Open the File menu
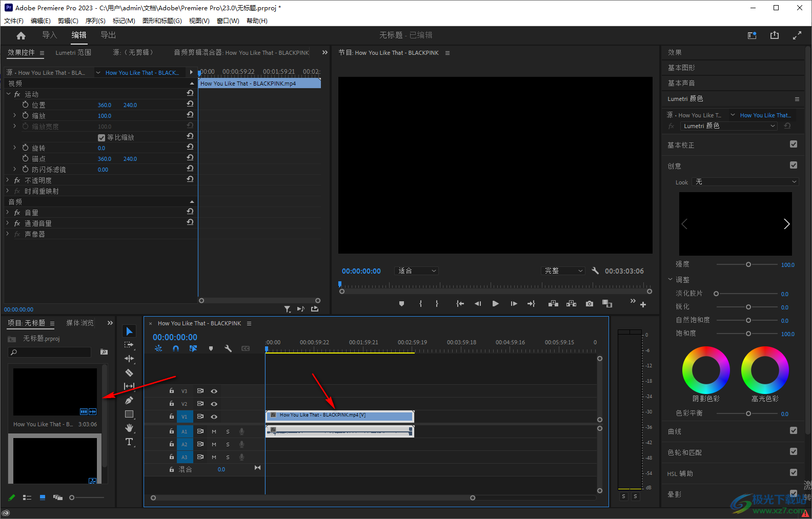The image size is (812, 519). [x=14, y=21]
